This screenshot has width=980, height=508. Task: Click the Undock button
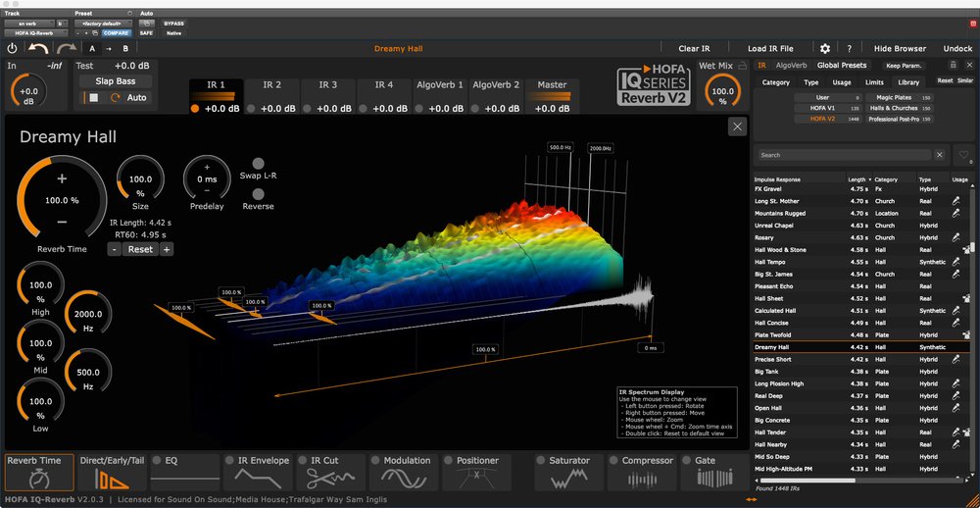[957, 48]
